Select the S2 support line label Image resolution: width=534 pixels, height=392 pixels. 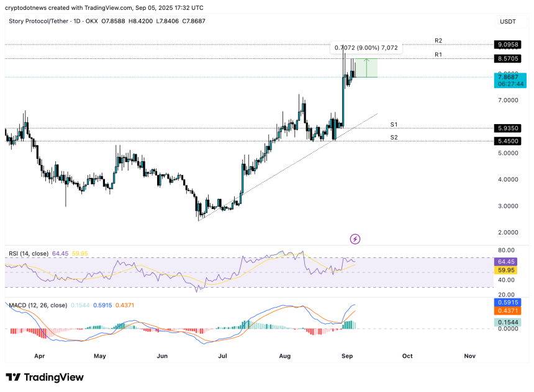(x=394, y=137)
